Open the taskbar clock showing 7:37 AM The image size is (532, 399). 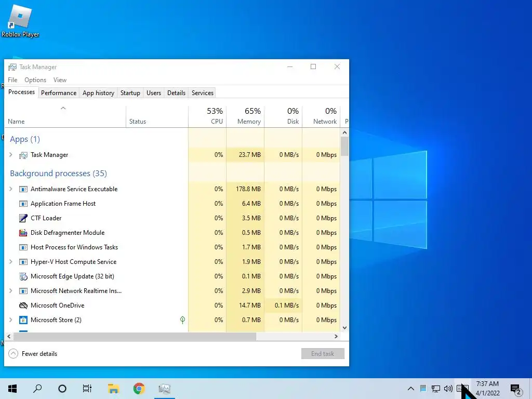point(487,389)
